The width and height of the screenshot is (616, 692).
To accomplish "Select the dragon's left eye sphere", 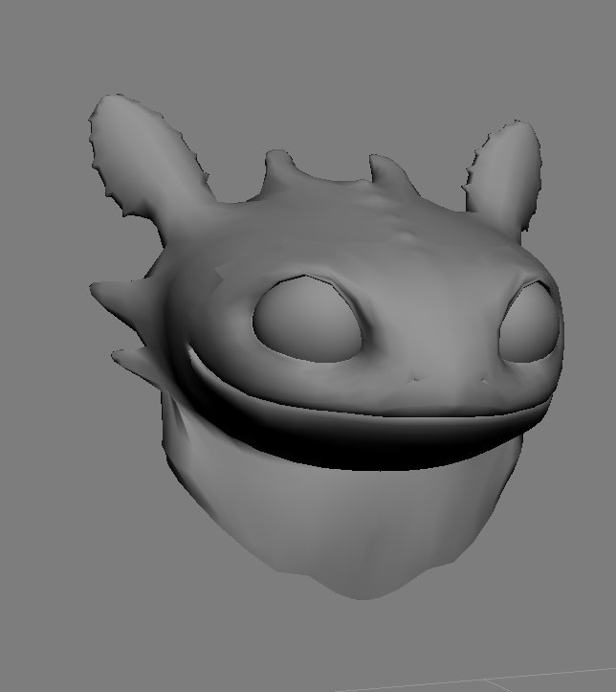I will point(306,320).
